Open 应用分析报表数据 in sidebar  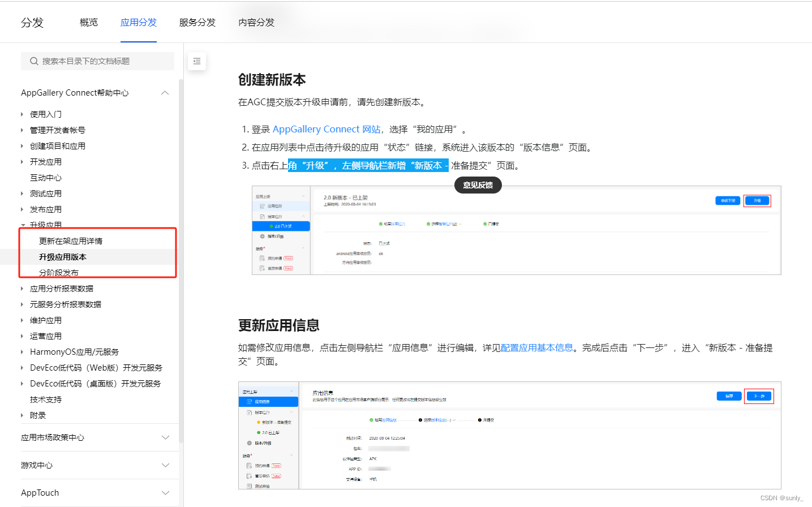(62, 289)
